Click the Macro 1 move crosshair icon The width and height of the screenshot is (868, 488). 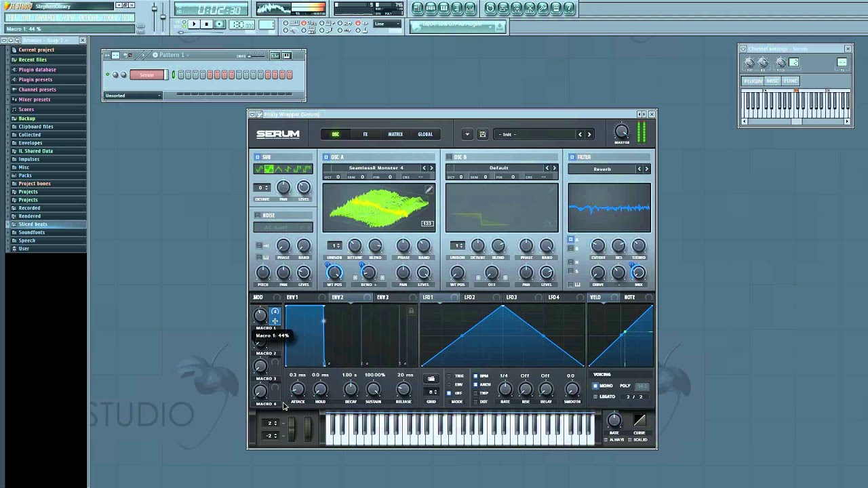(275, 320)
